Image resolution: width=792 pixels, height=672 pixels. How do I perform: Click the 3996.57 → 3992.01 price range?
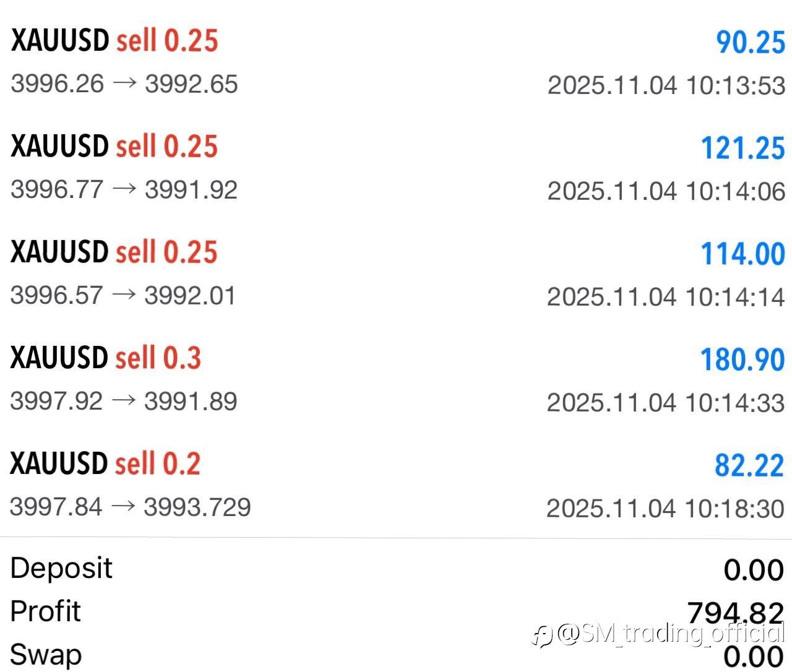[x=123, y=296]
